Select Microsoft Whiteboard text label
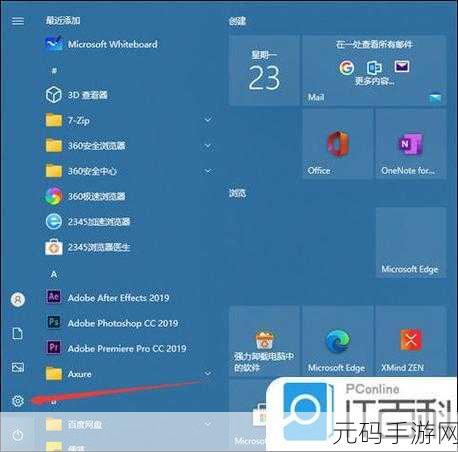The image size is (458, 452). (113, 44)
